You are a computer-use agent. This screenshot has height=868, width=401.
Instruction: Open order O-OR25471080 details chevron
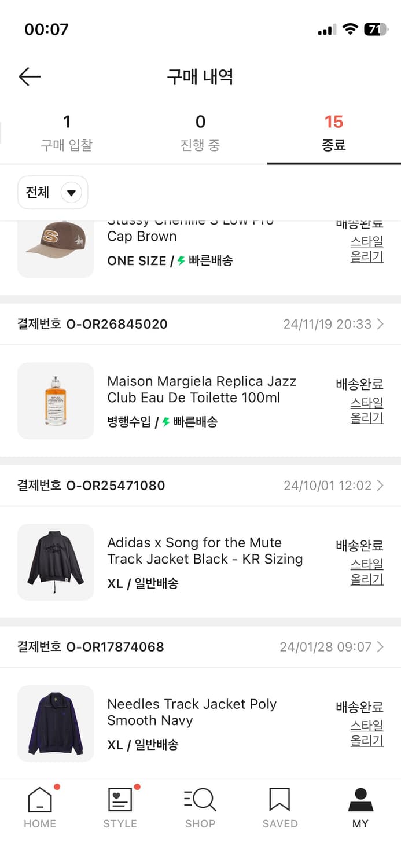[380, 486]
